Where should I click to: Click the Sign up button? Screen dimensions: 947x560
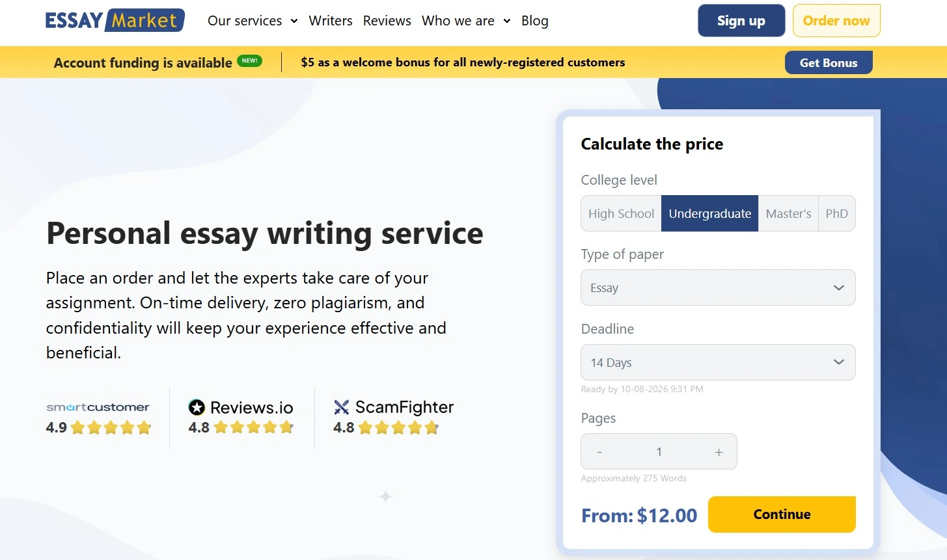741,21
